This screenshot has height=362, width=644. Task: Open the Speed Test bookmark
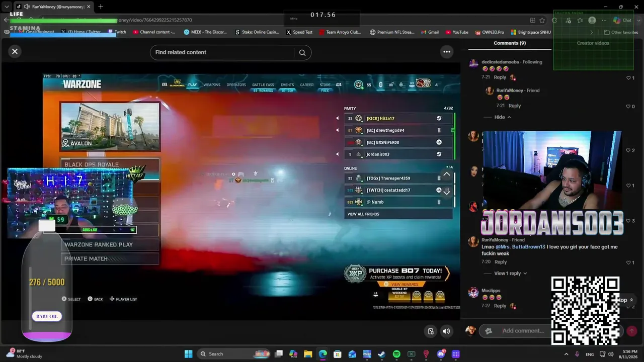(299, 32)
